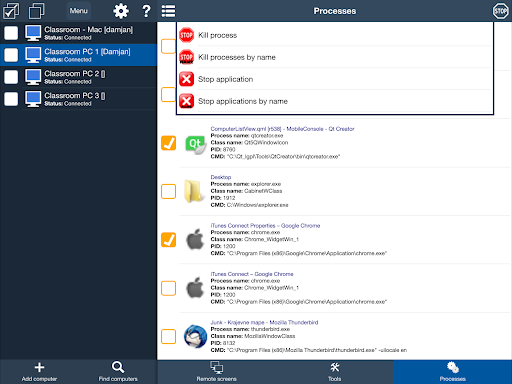Image resolution: width=512 pixels, height=384 pixels.
Task: Click the Thunderbird process icon
Action: (x=195, y=336)
